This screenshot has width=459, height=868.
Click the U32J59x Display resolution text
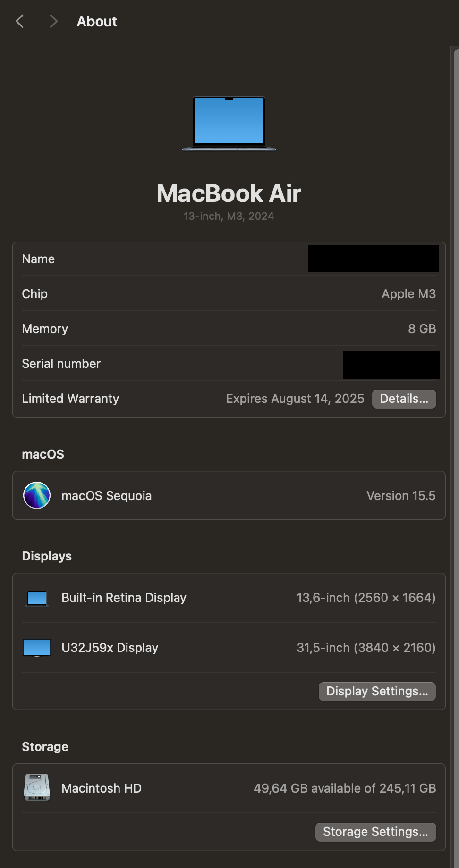(366, 648)
